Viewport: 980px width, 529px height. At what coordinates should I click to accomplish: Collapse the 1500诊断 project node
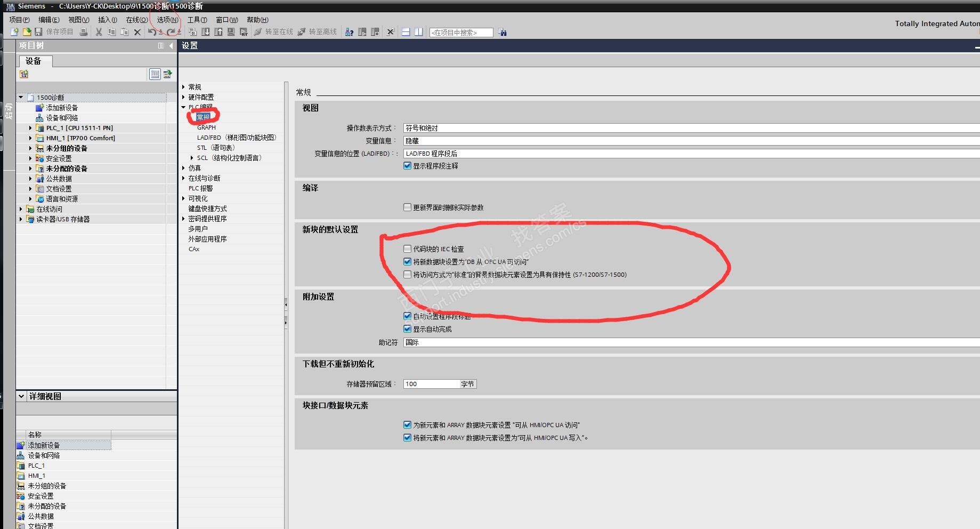(21, 98)
